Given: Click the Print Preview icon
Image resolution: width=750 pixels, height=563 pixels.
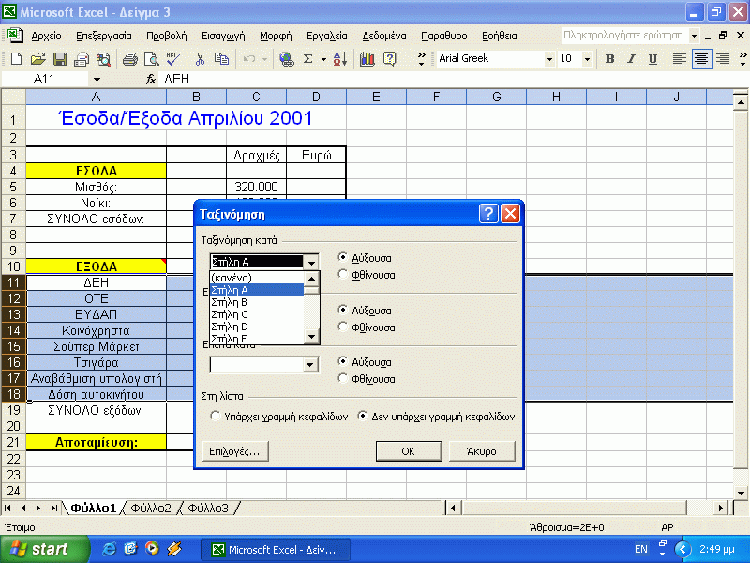Looking at the screenshot, I should coord(151,59).
